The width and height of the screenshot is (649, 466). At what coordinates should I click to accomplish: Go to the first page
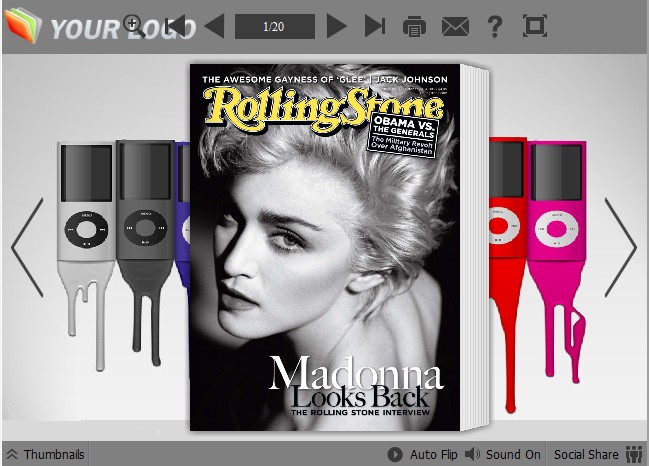pyautogui.click(x=176, y=26)
